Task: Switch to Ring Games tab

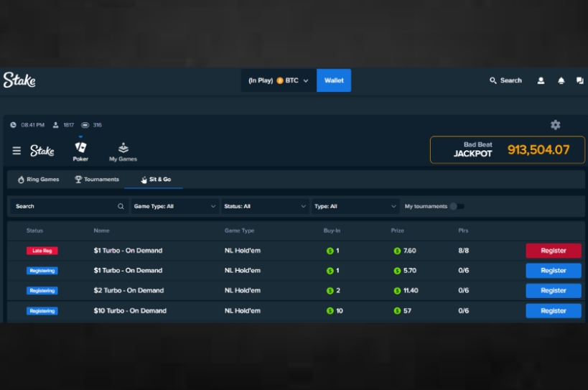Action: [38, 180]
